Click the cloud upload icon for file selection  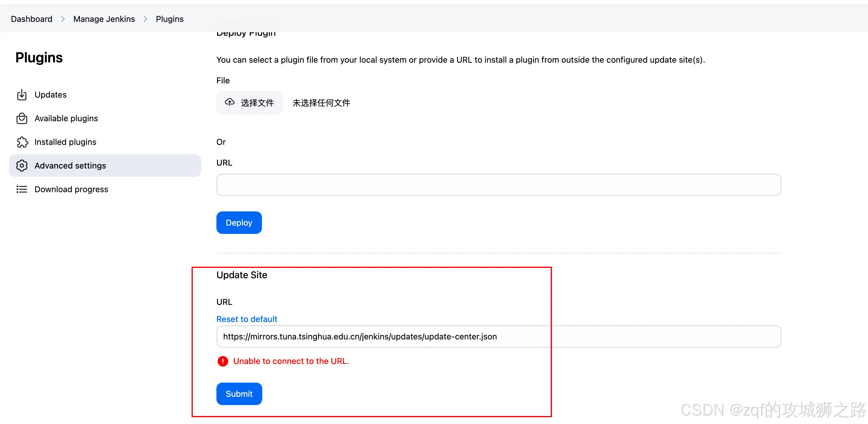point(230,102)
